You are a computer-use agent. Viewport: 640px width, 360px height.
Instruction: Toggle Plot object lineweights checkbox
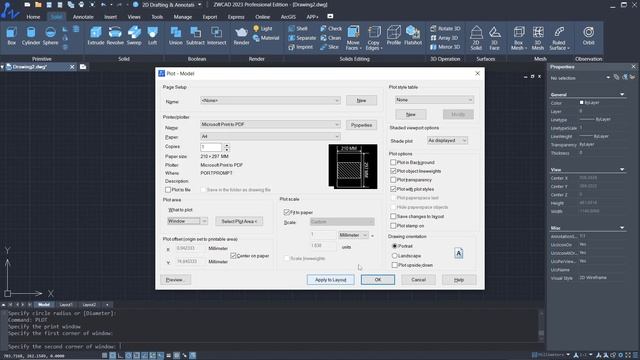[x=393, y=171]
